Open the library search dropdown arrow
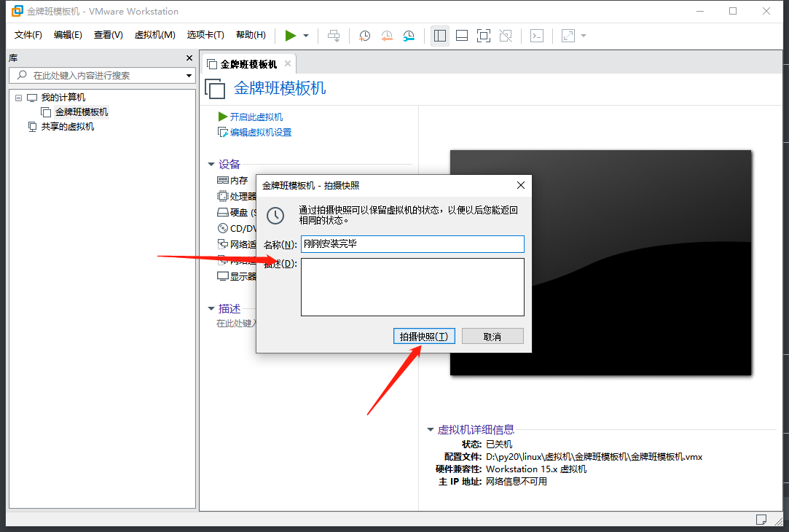This screenshot has width=789, height=532. click(x=189, y=76)
